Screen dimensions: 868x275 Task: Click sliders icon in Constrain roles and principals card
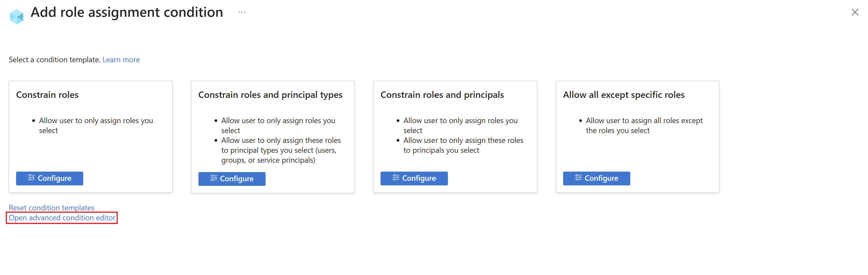(396, 178)
